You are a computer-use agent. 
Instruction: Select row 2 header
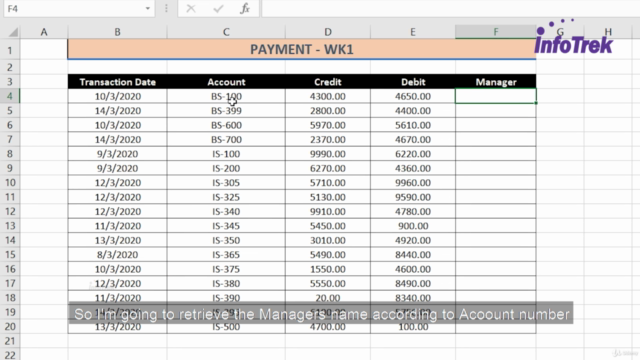tap(10, 67)
